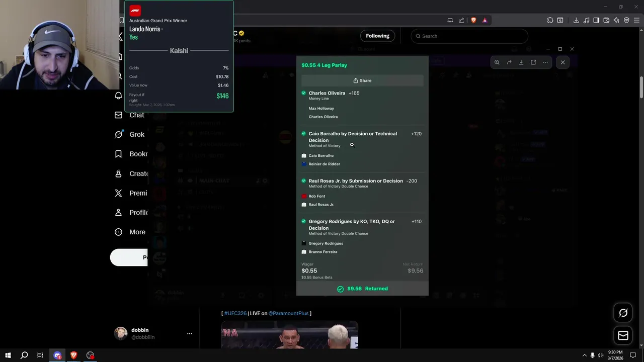Click the Caio Borralho by Decision leg title

click(353, 137)
